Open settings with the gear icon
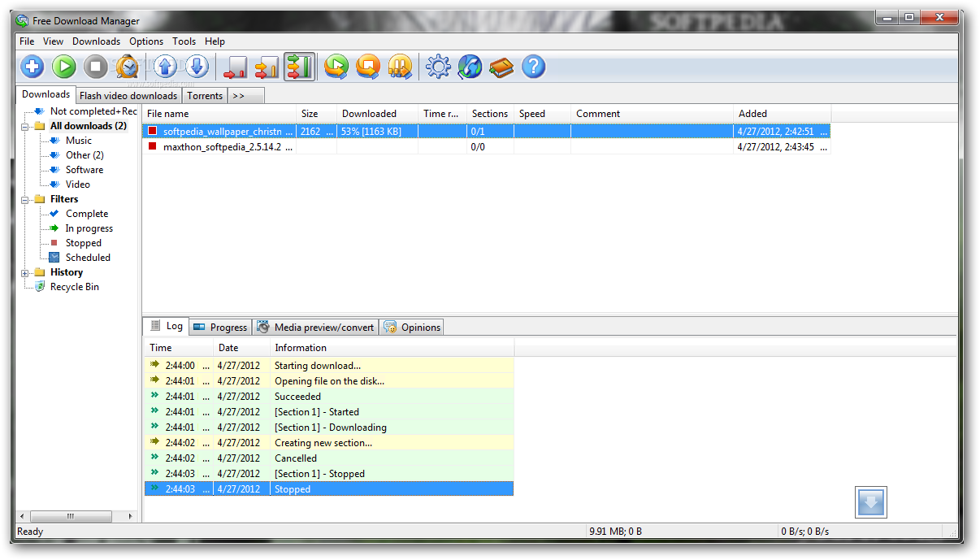The width and height of the screenshot is (980, 560). point(438,67)
